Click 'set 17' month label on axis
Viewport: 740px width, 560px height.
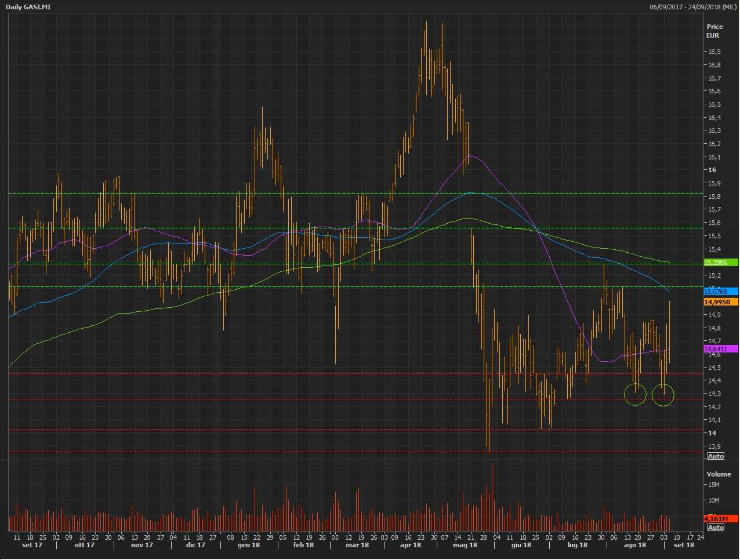pos(32,545)
